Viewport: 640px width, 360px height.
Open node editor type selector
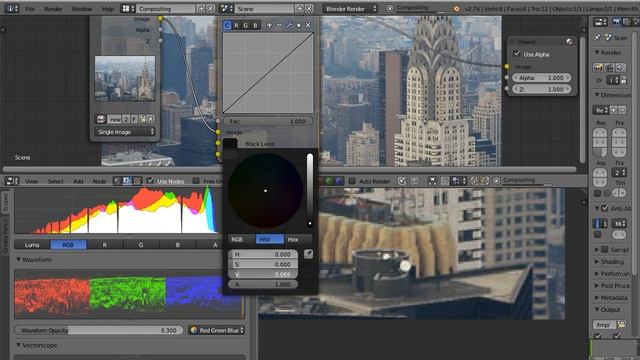[x=12, y=181]
